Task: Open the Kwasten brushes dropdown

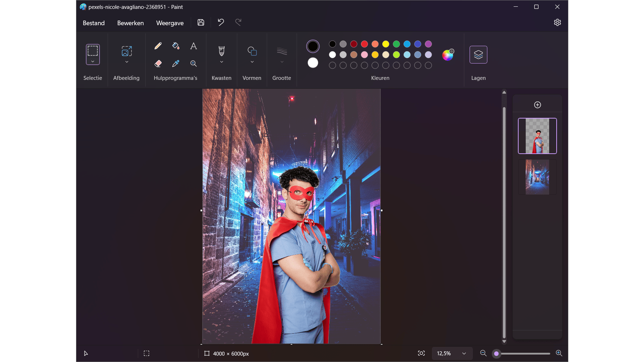Action: click(x=222, y=62)
